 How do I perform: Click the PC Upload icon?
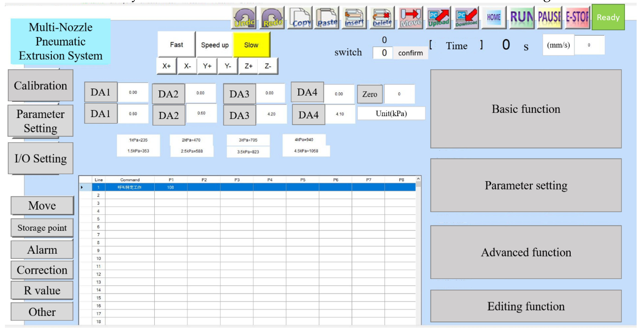(x=438, y=18)
